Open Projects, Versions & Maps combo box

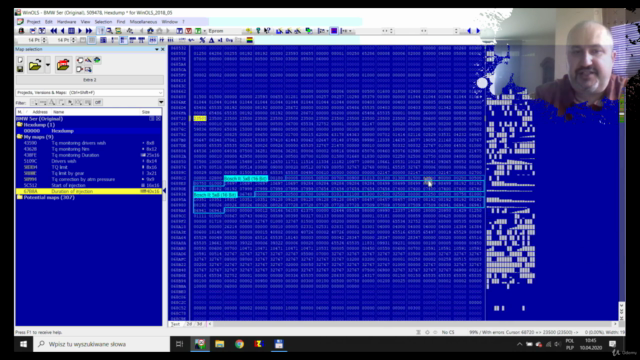[89, 93]
